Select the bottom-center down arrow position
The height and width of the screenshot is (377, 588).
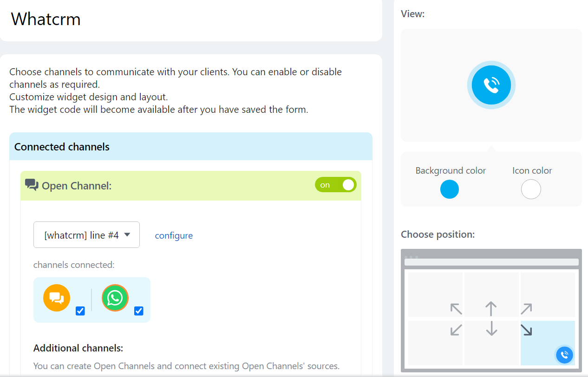pyautogui.click(x=491, y=329)
